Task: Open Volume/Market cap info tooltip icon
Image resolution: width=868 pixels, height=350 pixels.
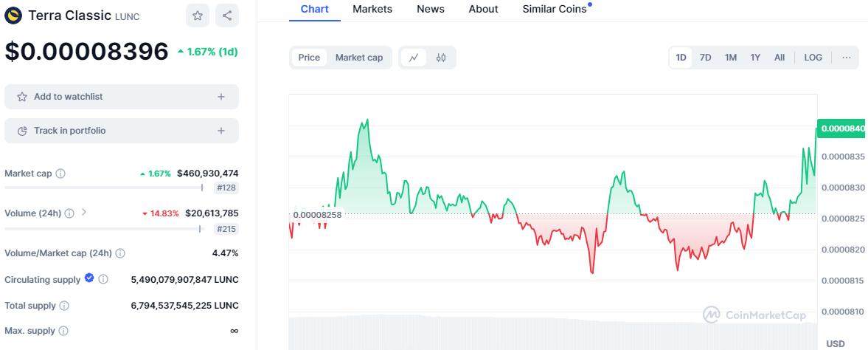Action: coord(120,253)
